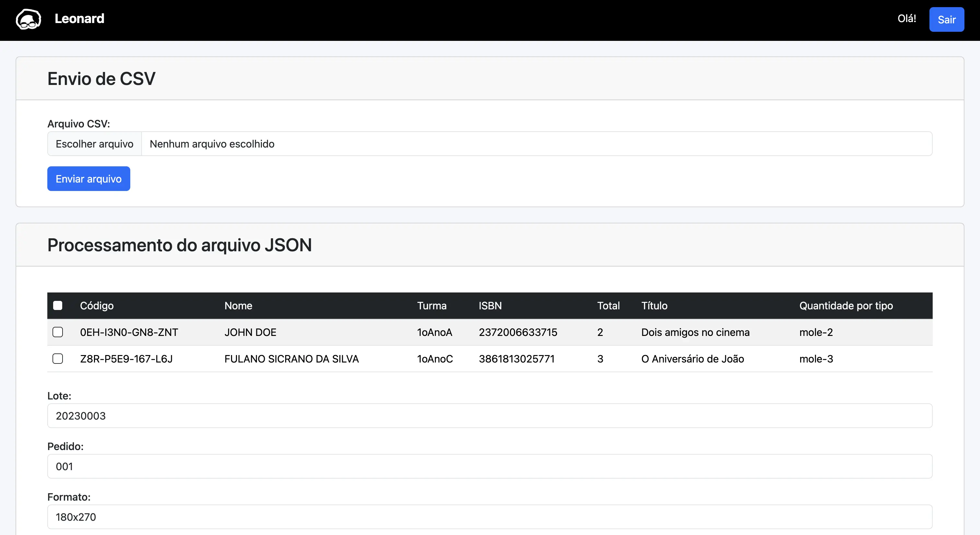Screen dimensions: 980x535
Task: Click the Pedido input field showing 001
Action: [490, 466]
